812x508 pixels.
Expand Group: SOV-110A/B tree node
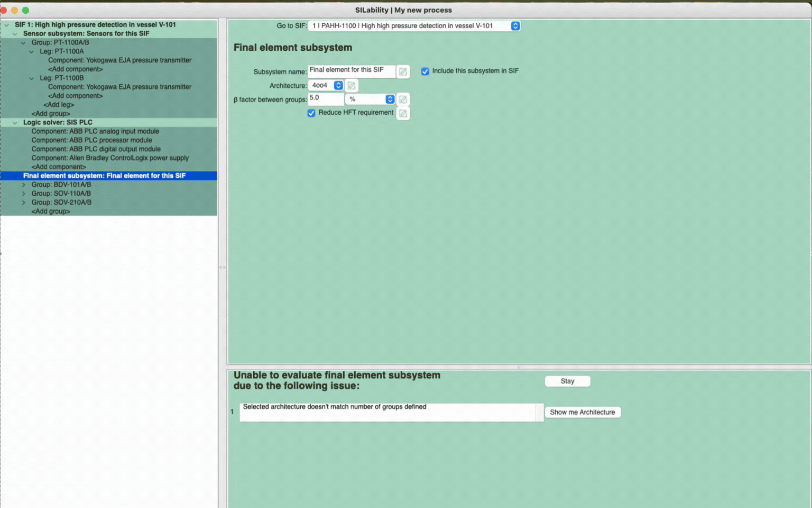24,194
